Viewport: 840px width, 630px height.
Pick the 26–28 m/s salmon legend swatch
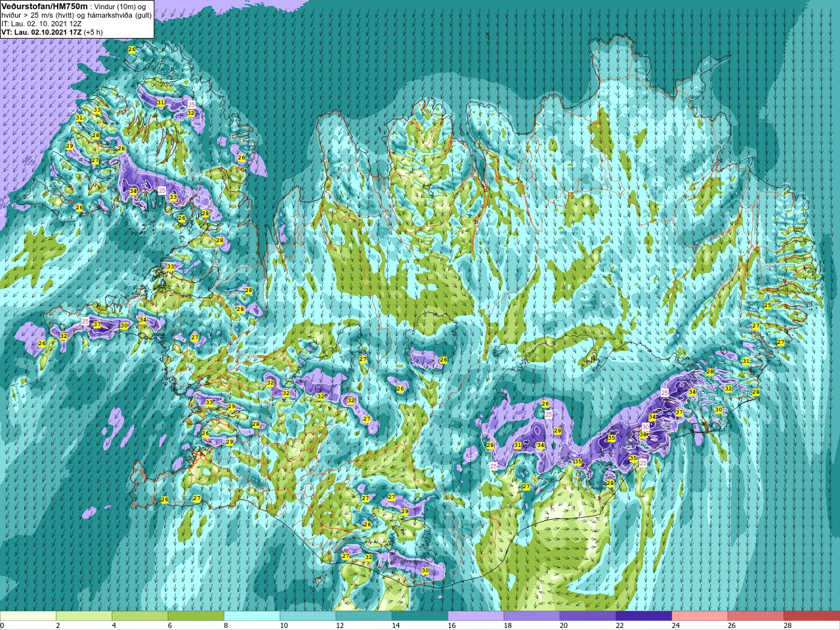coord(756,616)
